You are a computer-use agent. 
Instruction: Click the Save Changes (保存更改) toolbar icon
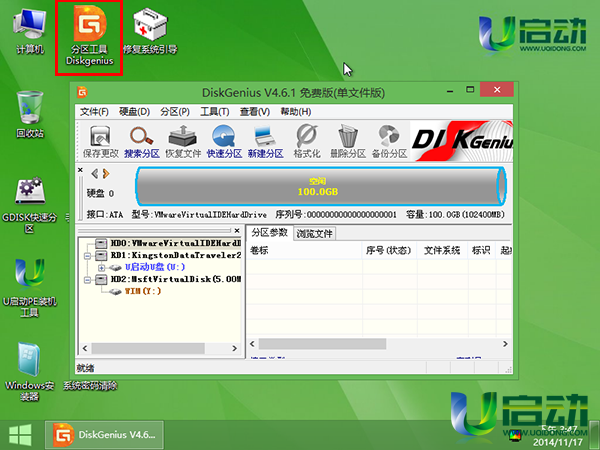pyautogui.click(x=101, y=142)
